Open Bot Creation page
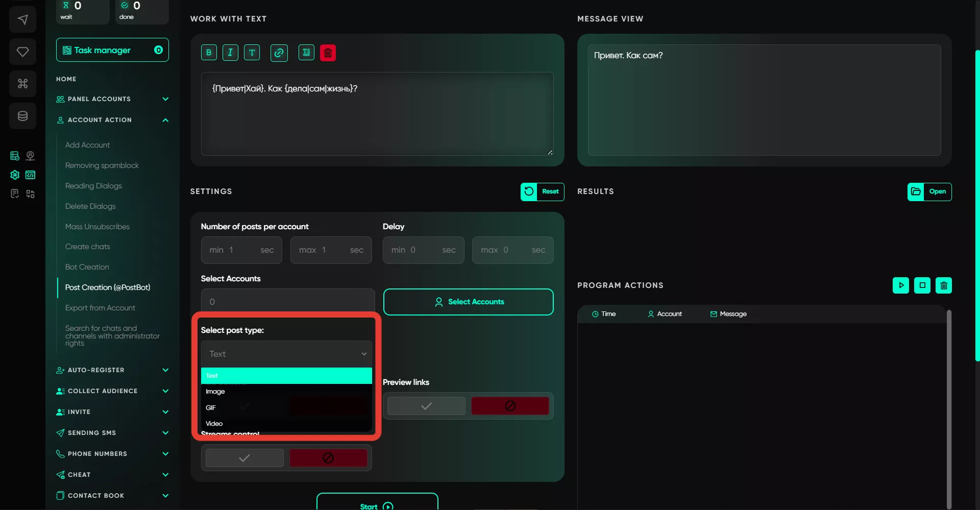This screenshot has height=510, width=980. [87, 267]
